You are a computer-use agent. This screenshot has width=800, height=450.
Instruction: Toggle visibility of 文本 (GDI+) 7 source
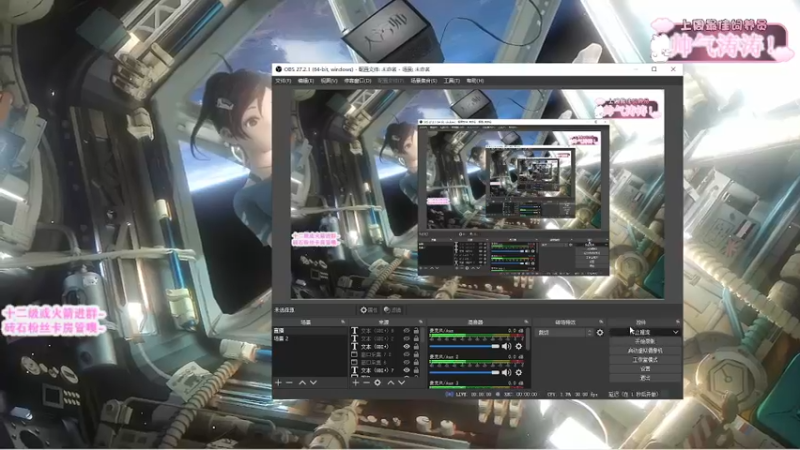tap(407, 370)
